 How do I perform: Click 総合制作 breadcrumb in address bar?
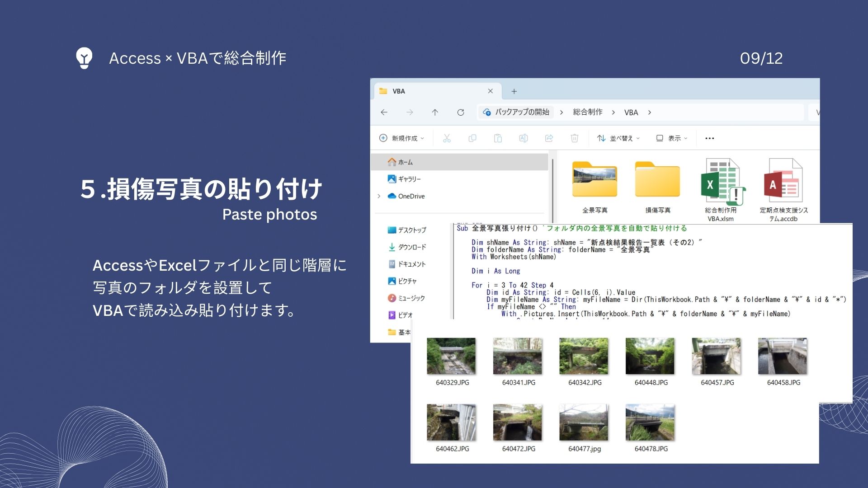pos(587,112)
